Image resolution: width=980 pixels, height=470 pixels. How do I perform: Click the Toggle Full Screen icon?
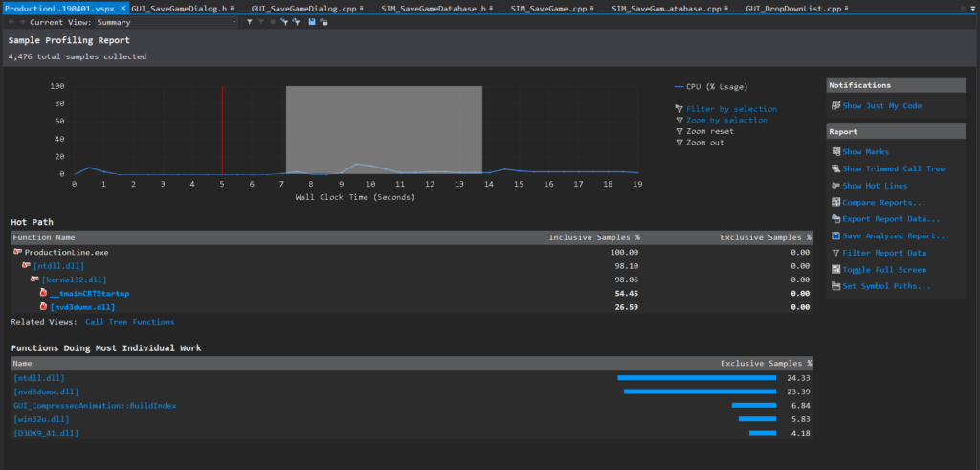(836, 270)
